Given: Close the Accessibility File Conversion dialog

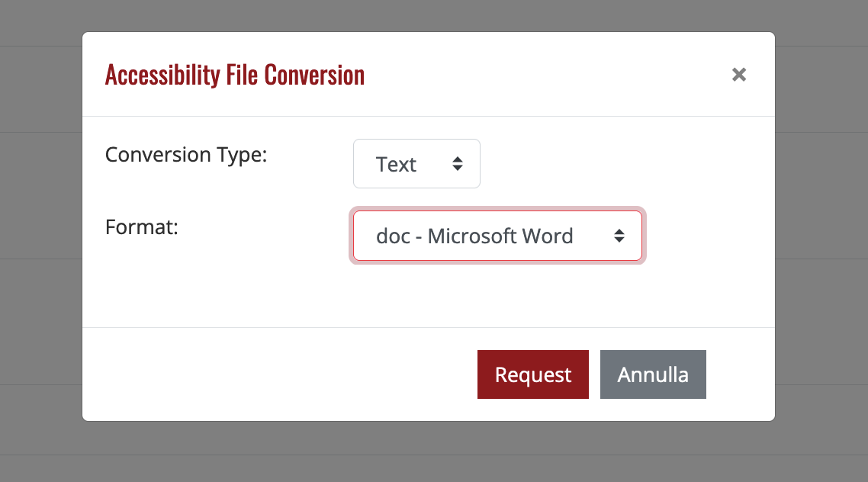Looking at the screenshot, I should point(738,75).
